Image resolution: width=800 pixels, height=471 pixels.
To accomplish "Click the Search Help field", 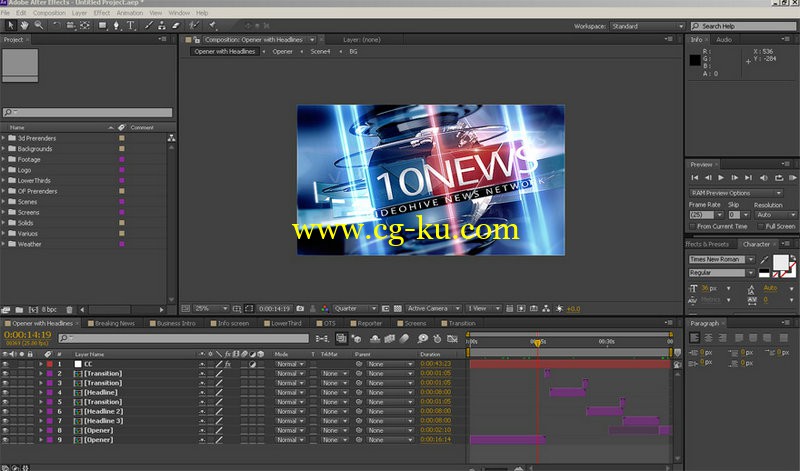I will point(743,26).
